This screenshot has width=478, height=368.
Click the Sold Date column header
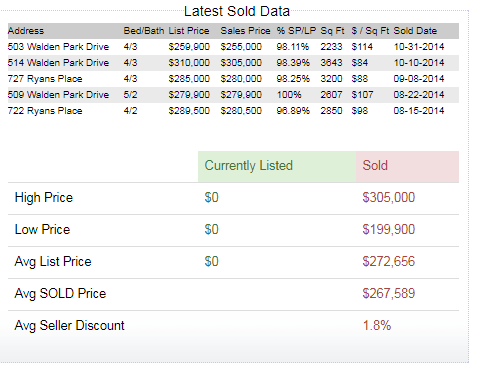pyautogui.click(x=415, y=31)
